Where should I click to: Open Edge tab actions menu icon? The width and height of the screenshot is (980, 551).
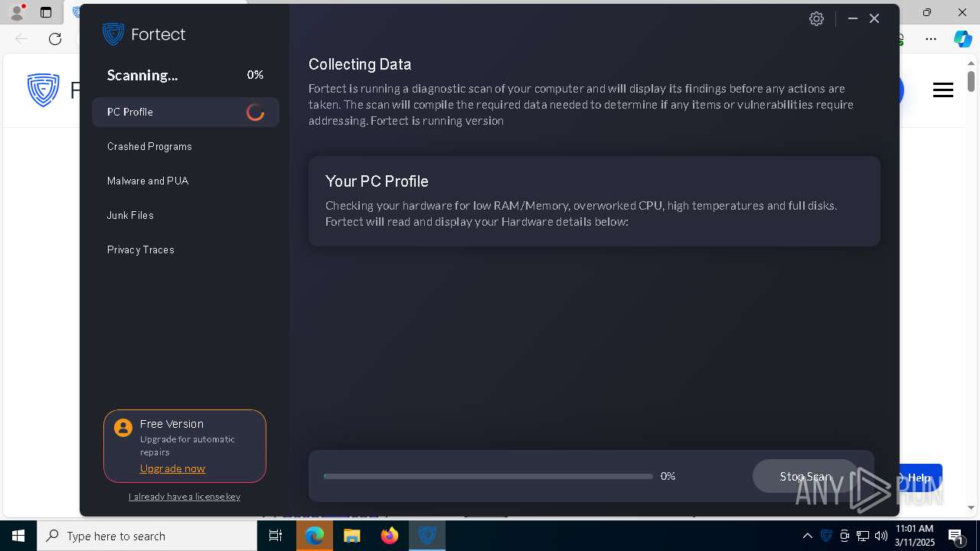click(x=46, y=12)
